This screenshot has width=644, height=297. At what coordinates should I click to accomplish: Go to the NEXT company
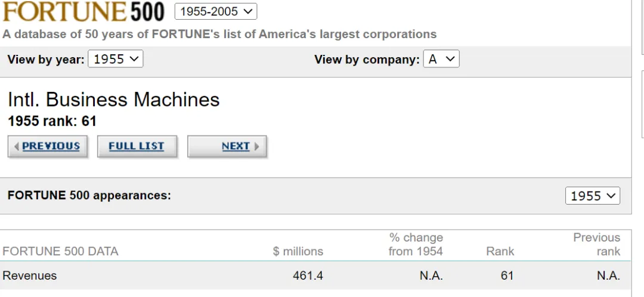(x=227, y=146)
